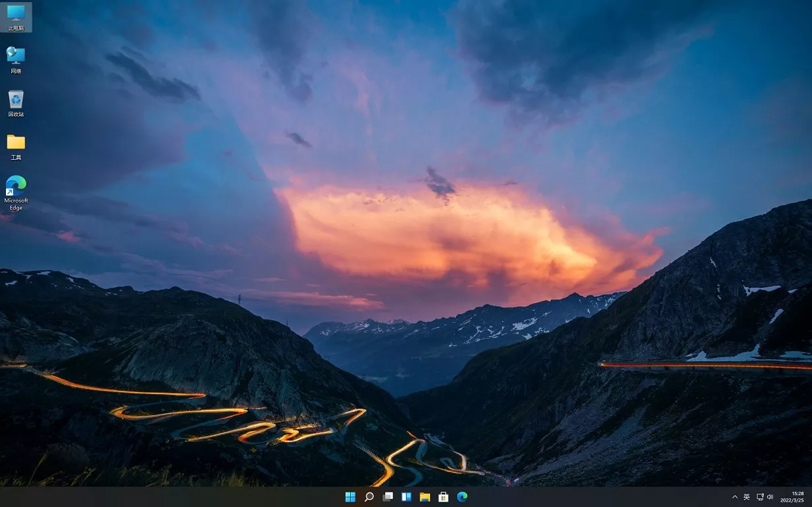Screen dimensions: 812x507
Task: Start Edge from the taskbar
Action: pos(461,497)
